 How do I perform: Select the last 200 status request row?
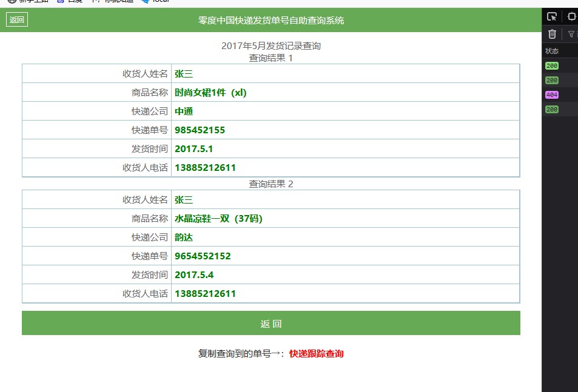tap(552, 110)
